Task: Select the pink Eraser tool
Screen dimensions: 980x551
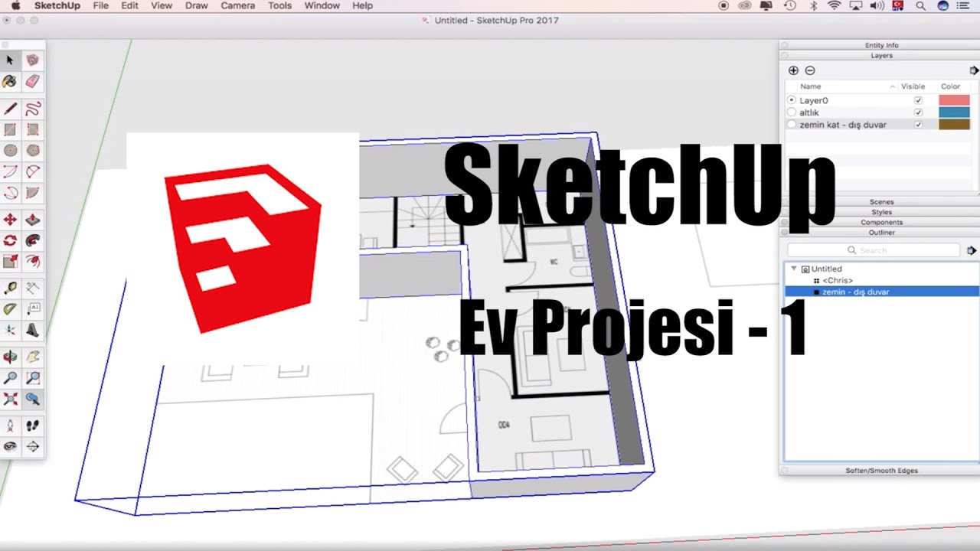Action: click(32, 81)
